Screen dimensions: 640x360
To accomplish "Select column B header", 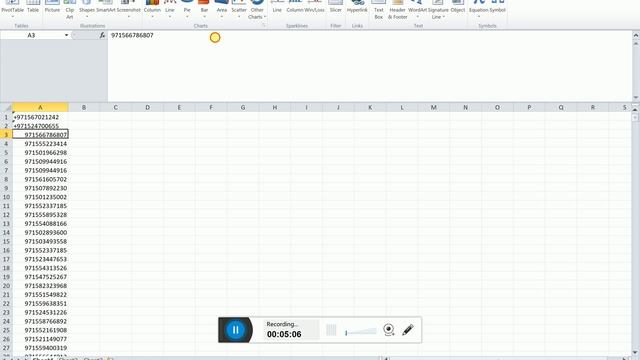I will (84, 107).
